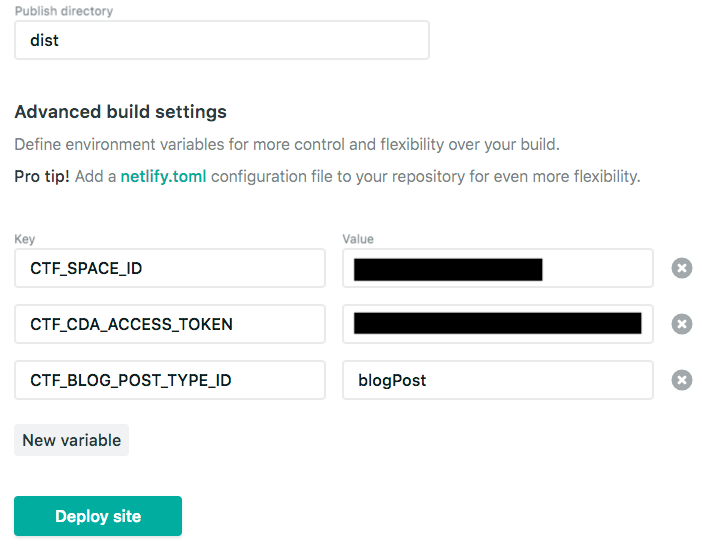
Task: Click the Advanced build settings heading
Action: 120,112
